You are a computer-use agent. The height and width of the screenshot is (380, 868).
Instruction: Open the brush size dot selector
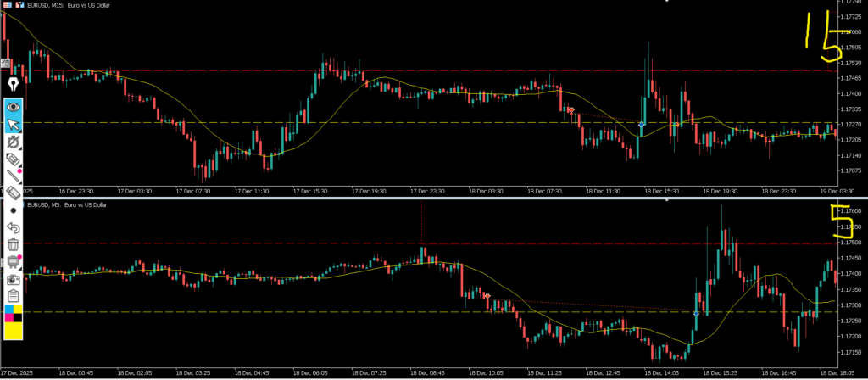click(14, 210)
